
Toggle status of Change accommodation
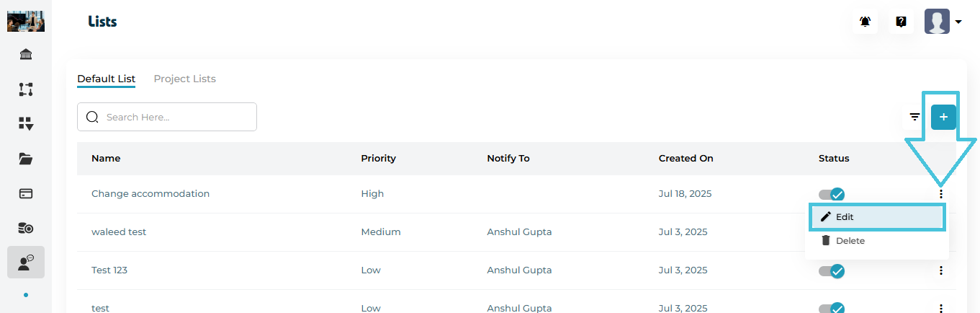[832, 194]
